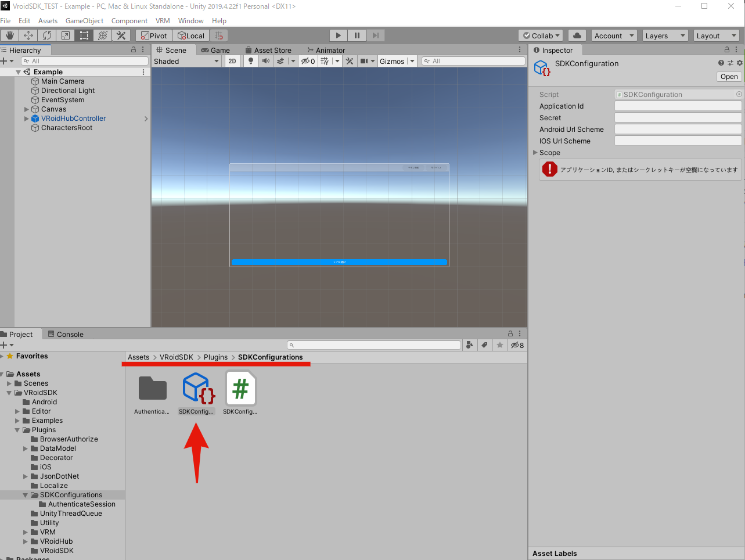Select the Move tool
The image size is (745, 560).
tap(28, 35)
